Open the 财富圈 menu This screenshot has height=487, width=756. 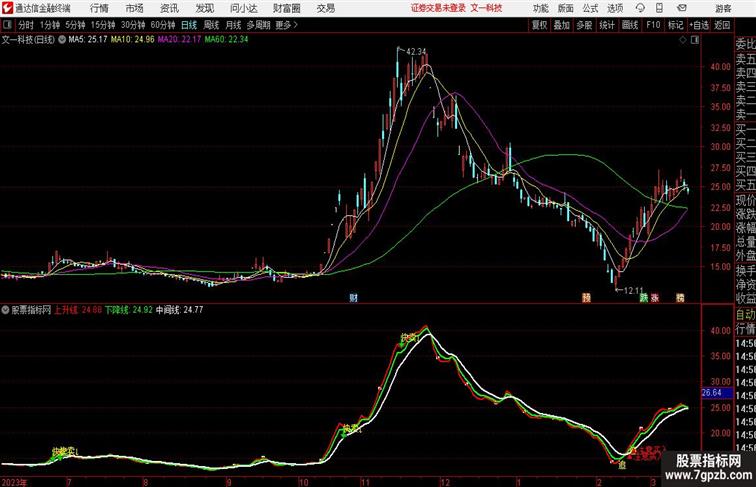coord(286,8)
